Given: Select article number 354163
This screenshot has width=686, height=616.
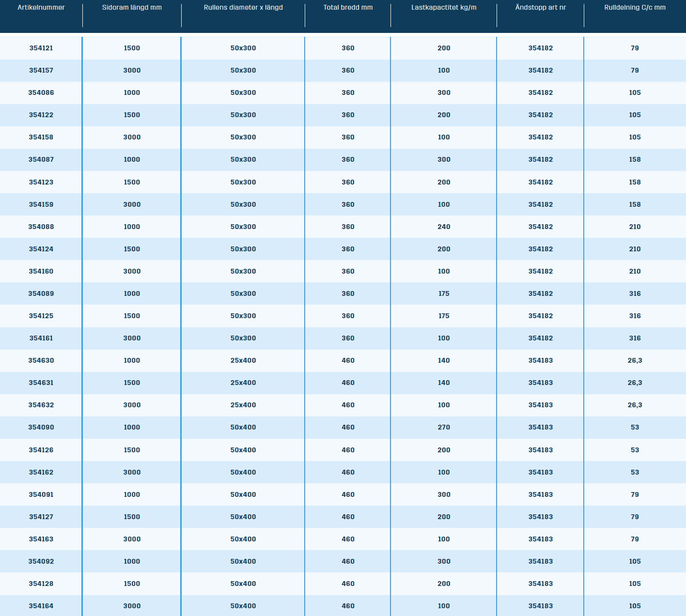Looking at the screenshot, I should point(41,539).
